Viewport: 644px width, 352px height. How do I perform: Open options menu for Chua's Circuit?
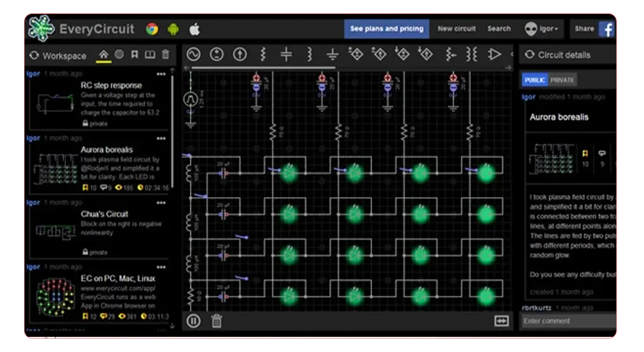(x=161, y=203)
